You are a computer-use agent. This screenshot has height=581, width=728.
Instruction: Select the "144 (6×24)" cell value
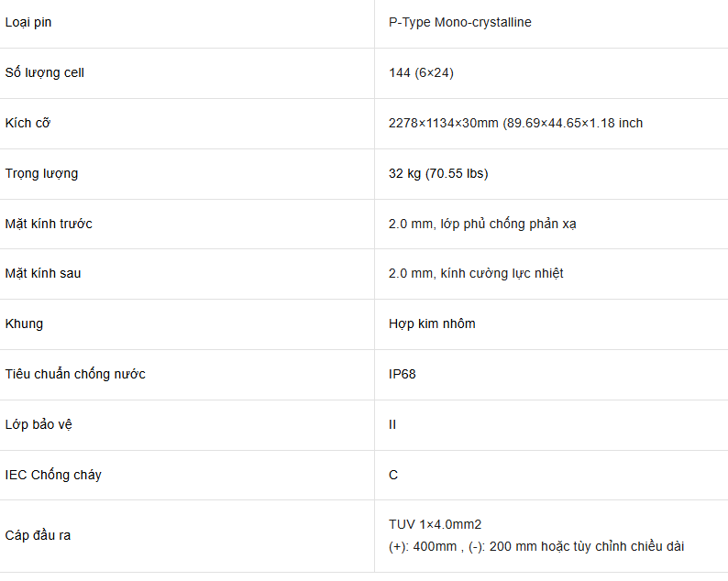[x=421, y=72]
